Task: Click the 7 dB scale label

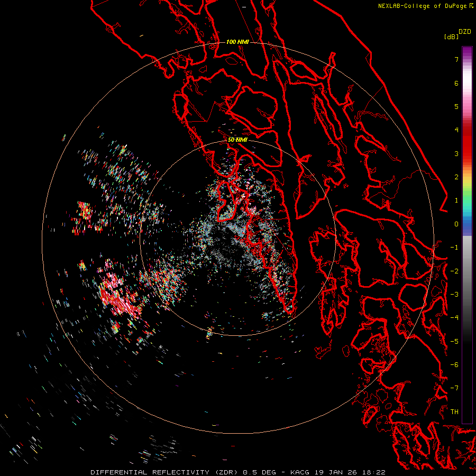Action: (456, 59)
